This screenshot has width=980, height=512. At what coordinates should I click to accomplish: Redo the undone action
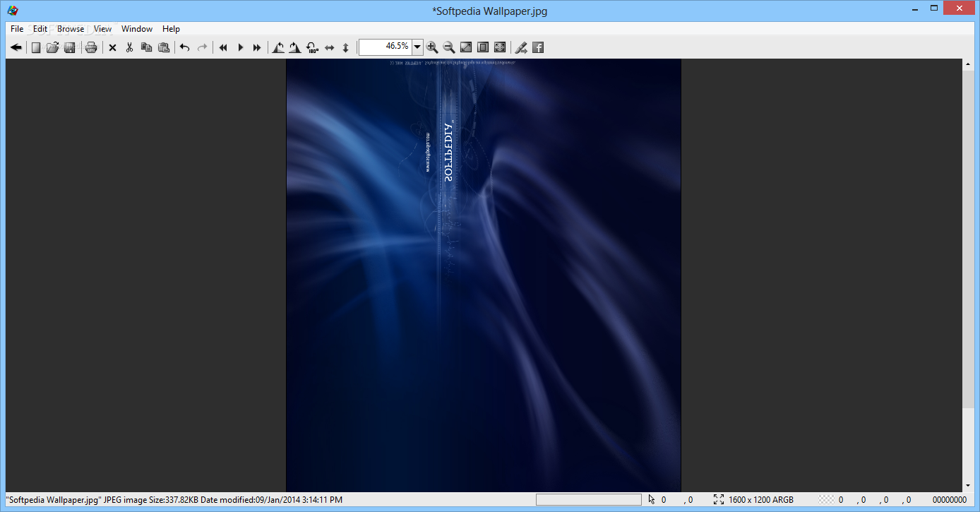tap(202, 47)
